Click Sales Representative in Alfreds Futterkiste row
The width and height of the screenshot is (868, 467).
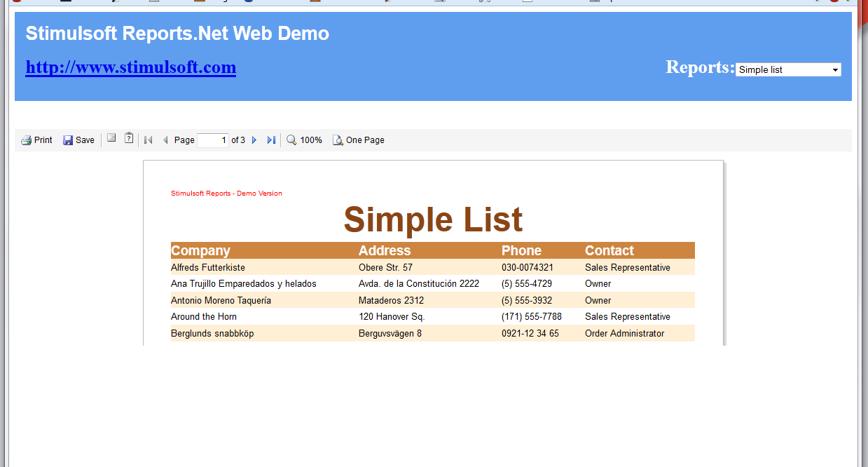coord(628,267)
